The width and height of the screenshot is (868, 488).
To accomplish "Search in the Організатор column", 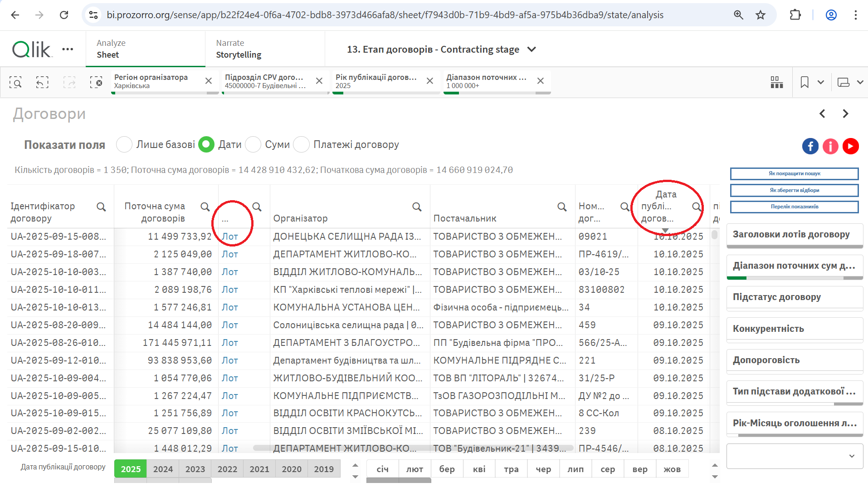I will click(417, 207).
